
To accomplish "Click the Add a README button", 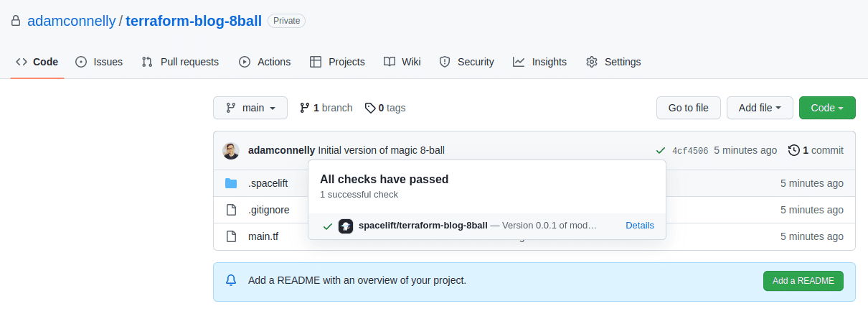I will click(x=803, y=281).
